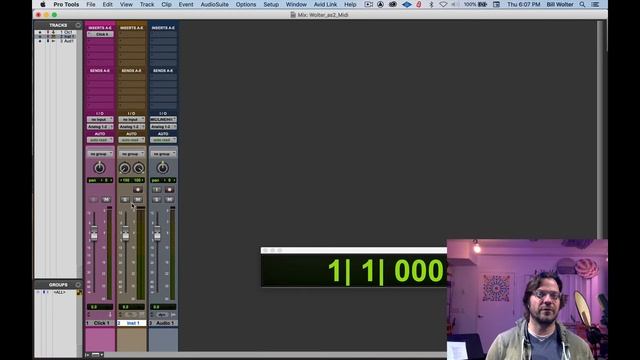Open Audio 1 group assignment dropdown

click(x=163, y=154)
